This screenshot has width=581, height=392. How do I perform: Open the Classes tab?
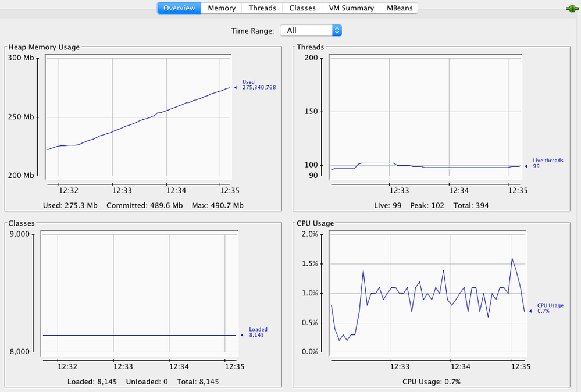tap(302, 8)
